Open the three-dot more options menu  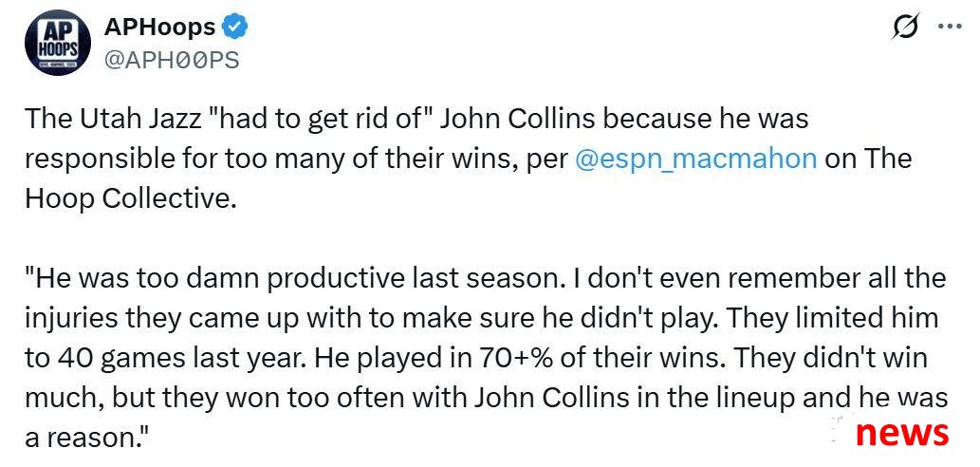click(950, 27)
